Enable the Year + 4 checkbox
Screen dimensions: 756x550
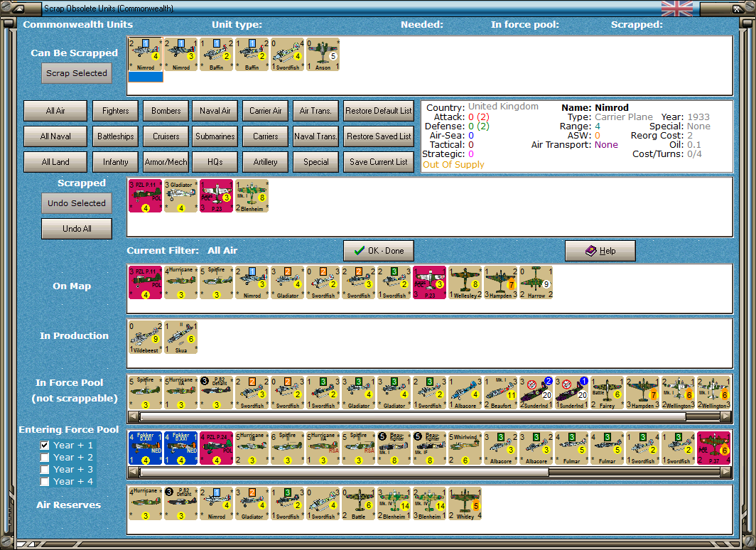click(x=45, y=481)
